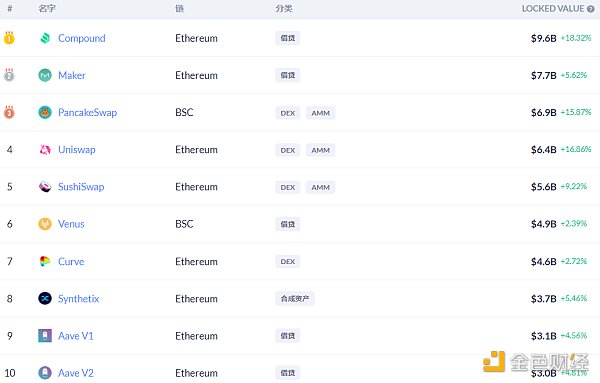The image size is (600, 383).
Task: Click the Aave V1 logo icon
Action: click(x=45, y=336)
